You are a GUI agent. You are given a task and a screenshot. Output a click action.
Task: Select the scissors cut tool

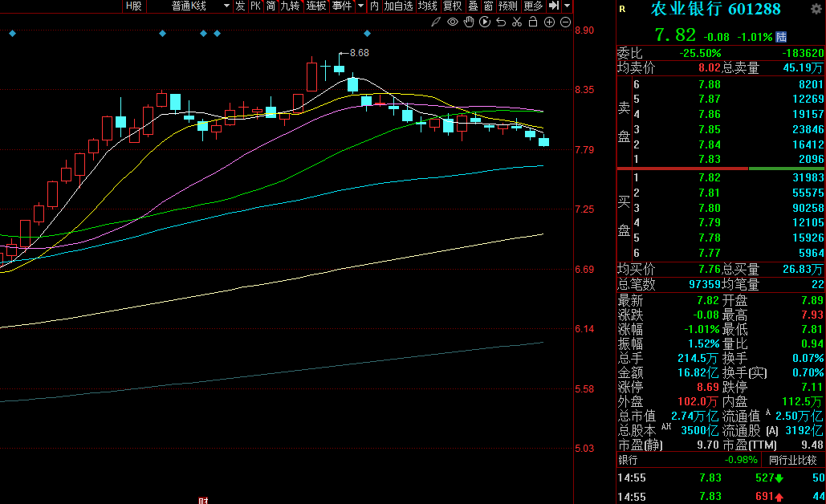517,22
